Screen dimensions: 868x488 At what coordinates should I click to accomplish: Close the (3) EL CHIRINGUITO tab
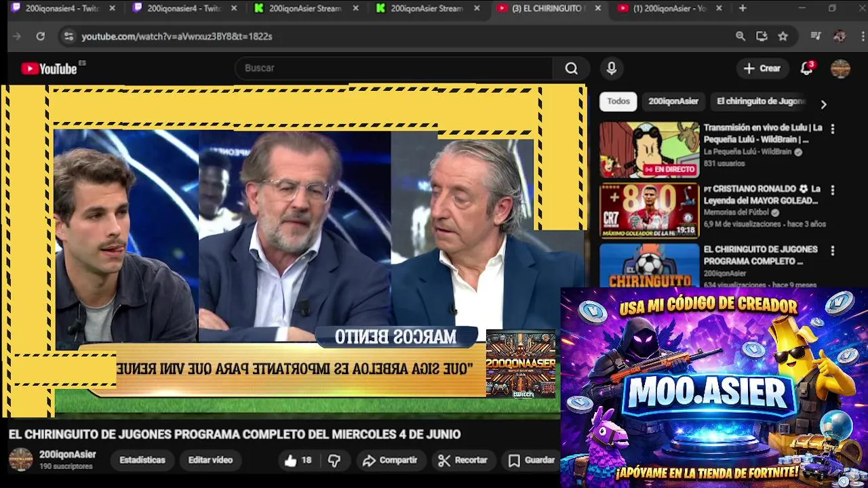coord(597,8)
